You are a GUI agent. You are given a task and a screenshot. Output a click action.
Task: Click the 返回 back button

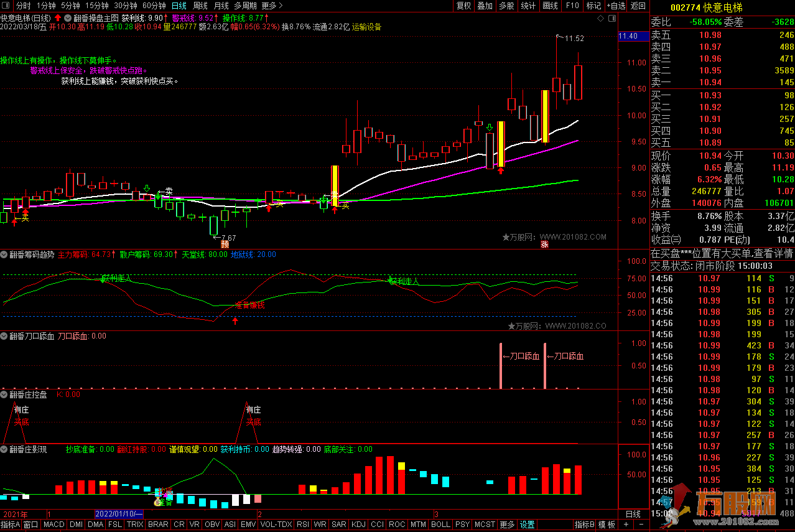(638, 6)
